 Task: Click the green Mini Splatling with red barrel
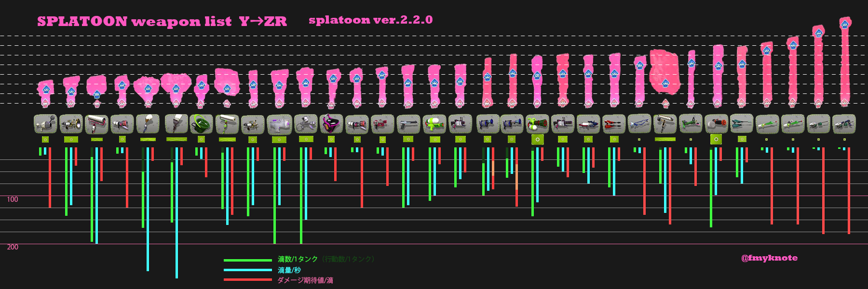coord(537,124)
